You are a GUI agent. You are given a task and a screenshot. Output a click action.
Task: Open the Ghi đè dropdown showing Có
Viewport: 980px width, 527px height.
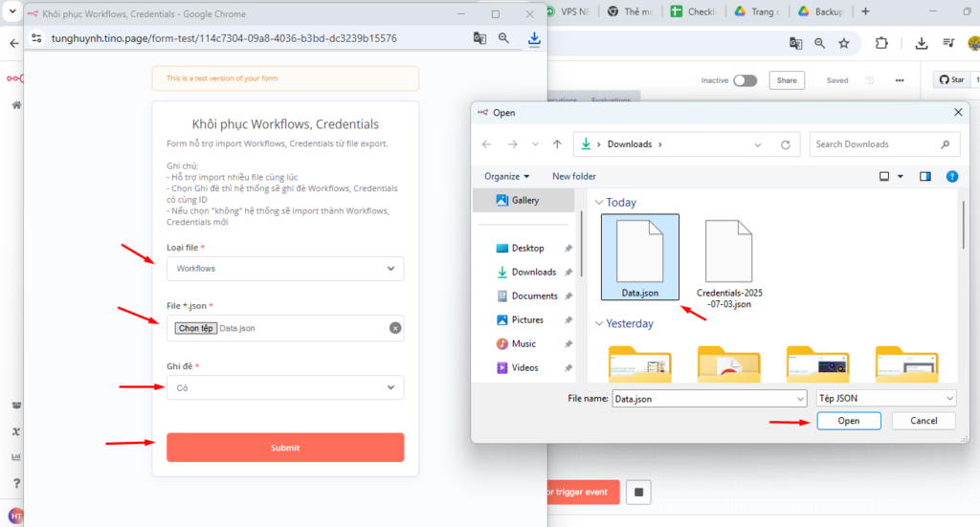click(285, 387)
